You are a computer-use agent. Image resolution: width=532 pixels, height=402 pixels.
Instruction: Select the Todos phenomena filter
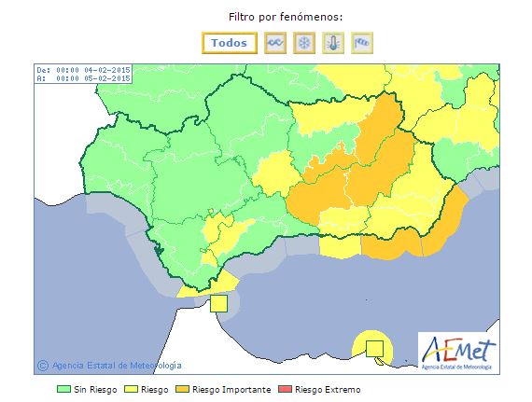point(230,43)
